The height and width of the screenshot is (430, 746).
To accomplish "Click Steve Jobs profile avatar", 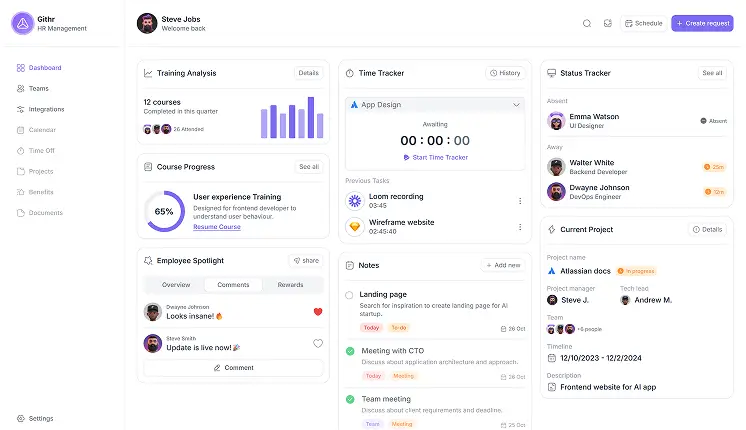I will tap(147, 23).
